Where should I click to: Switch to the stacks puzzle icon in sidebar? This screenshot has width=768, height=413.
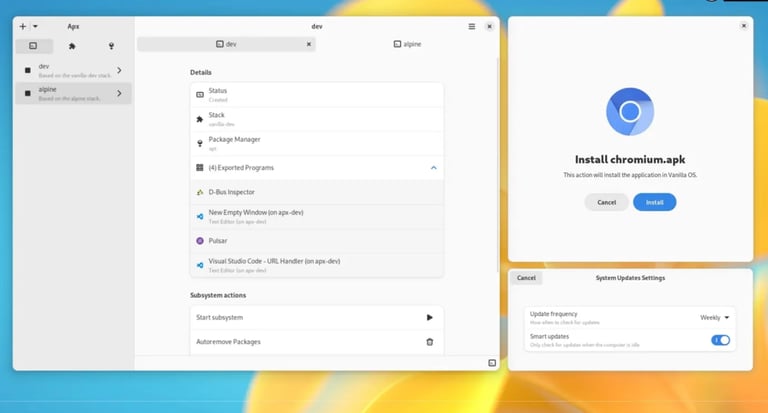pos(72,46)
